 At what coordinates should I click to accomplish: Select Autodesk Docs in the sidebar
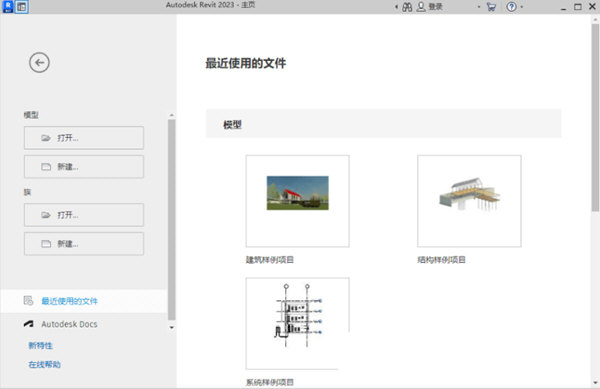coord(83,324)
